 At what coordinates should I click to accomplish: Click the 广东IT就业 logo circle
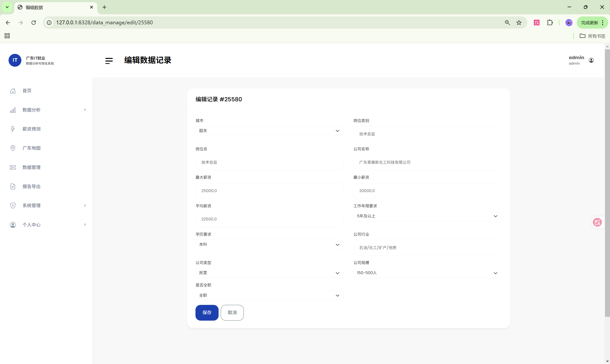(x=15, y=60)
